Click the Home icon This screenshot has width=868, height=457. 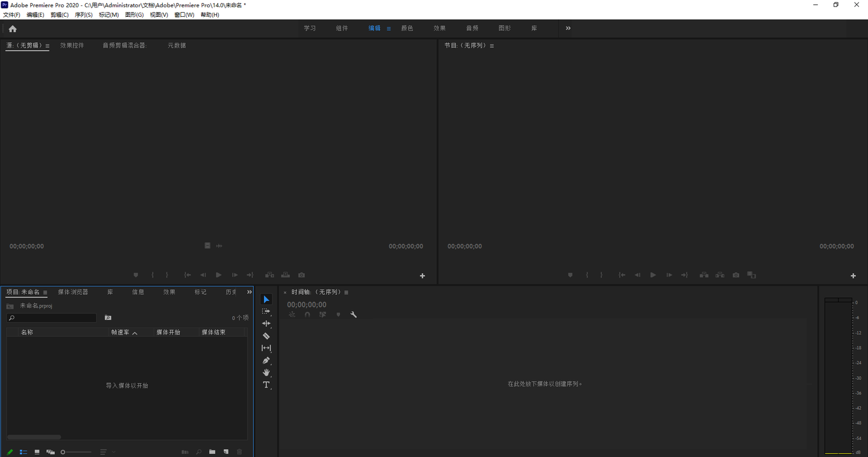click(x=13, y=28)
